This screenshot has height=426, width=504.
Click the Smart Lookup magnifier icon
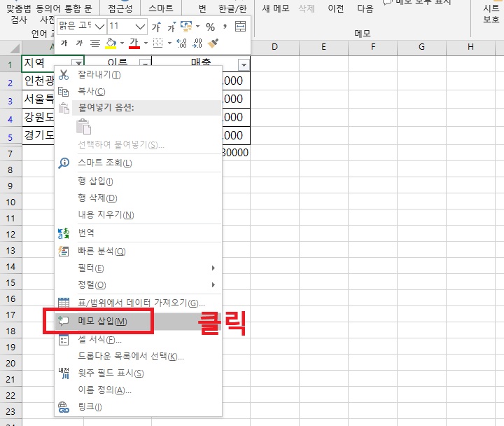pyautogui.click(x=64, y=163)
